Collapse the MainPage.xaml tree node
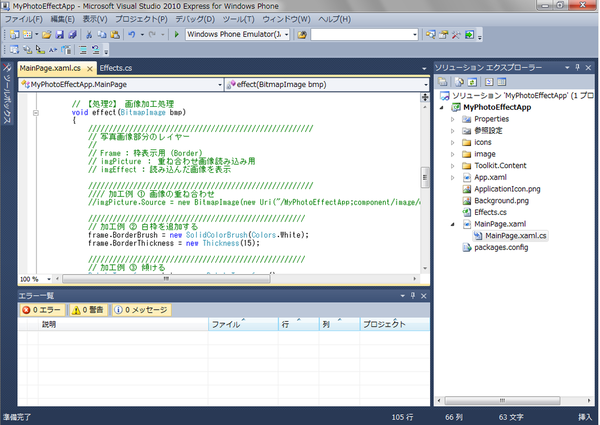600x425 pixels. tap(454, 224)
